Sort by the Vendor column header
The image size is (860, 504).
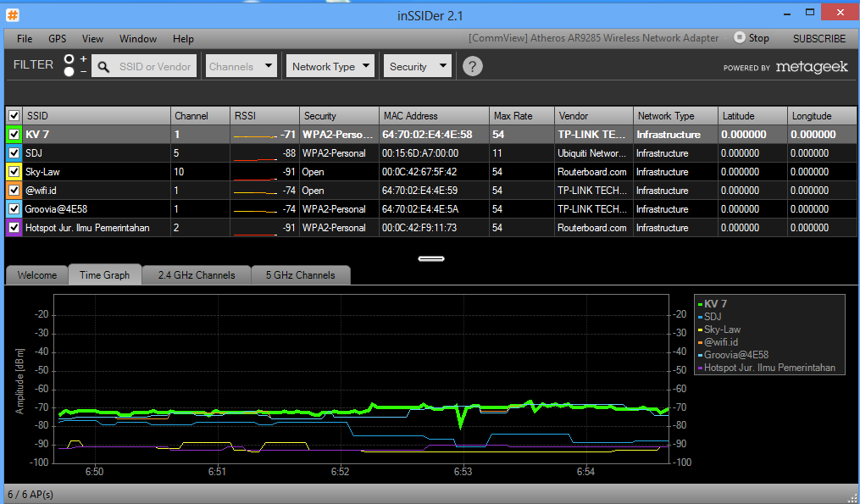[x=594, y=116]
